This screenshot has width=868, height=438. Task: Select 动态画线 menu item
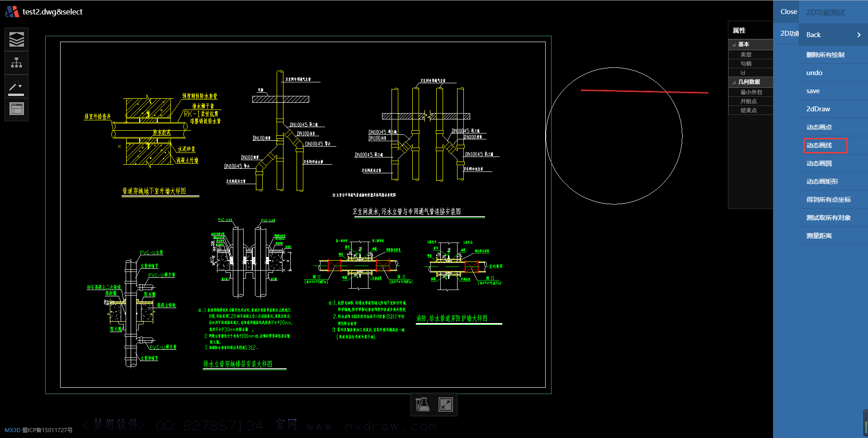[x=833, y=145]
